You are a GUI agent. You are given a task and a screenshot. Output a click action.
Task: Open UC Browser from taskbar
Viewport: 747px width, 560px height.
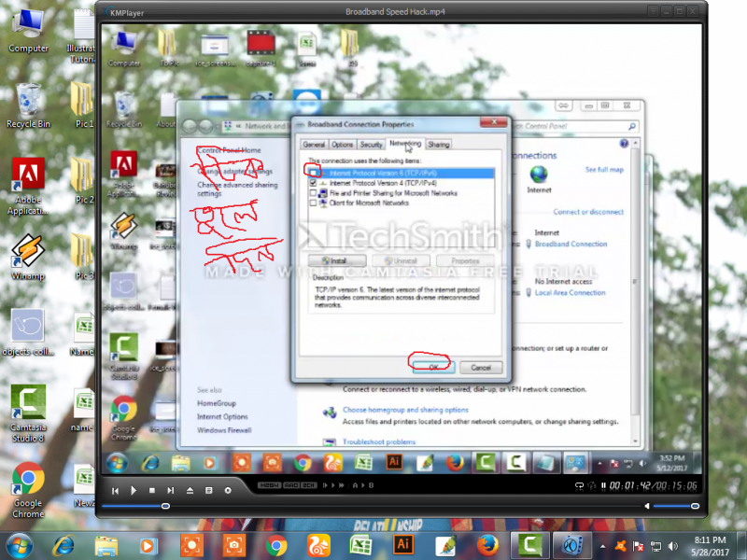tap(318, 546)
